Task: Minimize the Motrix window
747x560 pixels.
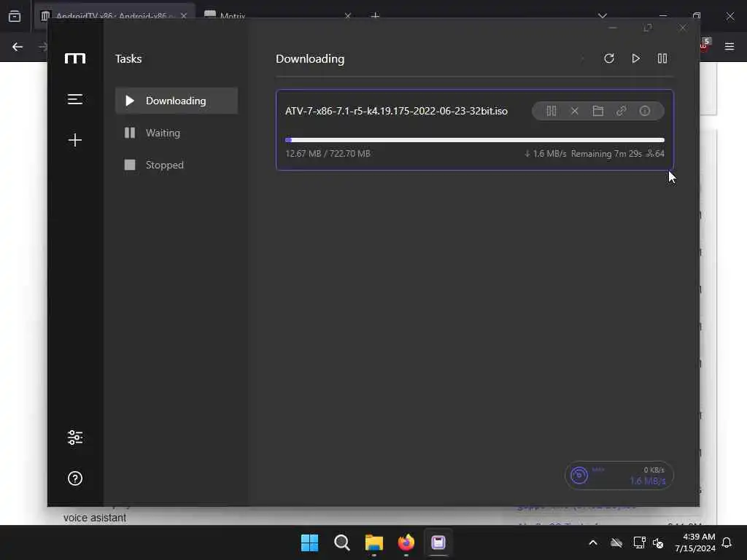Action: (x=613, y=28)
